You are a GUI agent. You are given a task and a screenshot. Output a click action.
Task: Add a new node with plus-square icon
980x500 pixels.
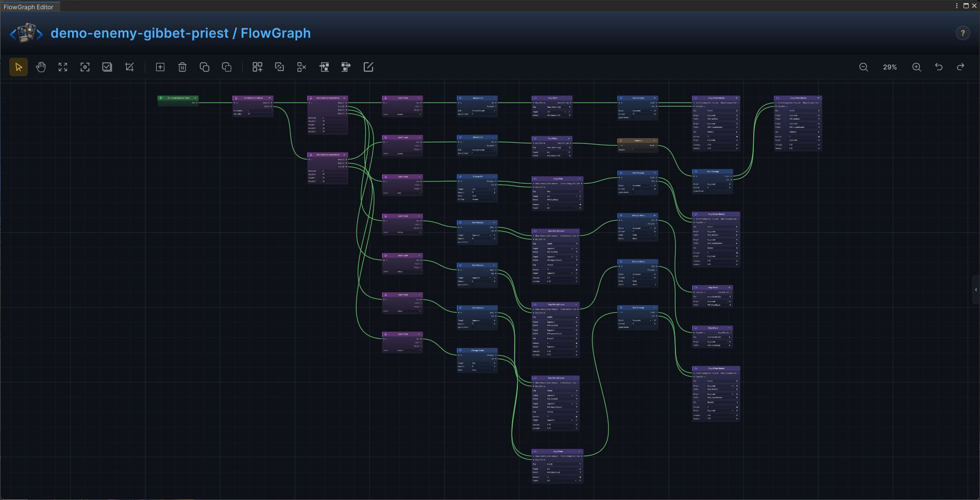click(160, 67)
